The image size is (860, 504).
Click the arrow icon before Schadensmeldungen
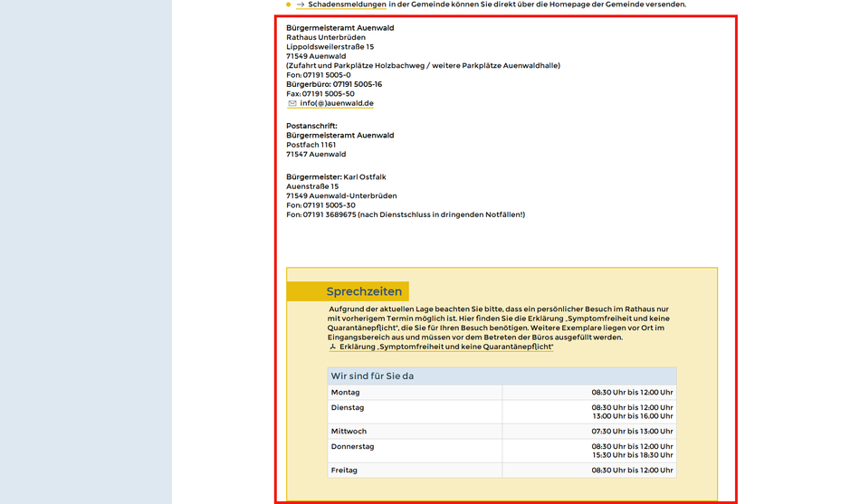tap(301, 5)
